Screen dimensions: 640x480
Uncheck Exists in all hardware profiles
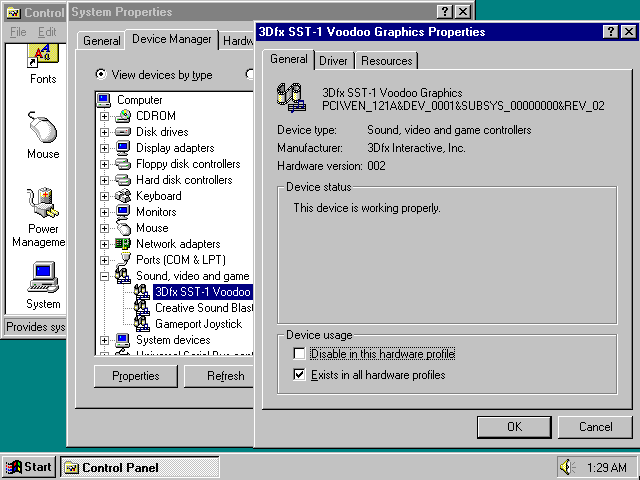(299, 375)
